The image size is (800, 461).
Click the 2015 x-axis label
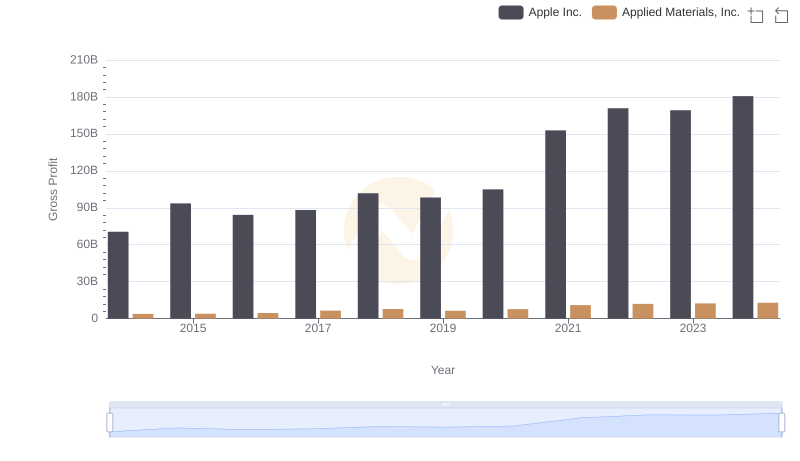pyautogui.click(x=193, y=328)
